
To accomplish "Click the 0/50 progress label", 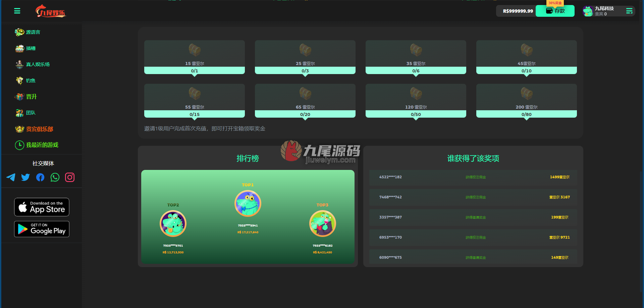I will (416, 114).
